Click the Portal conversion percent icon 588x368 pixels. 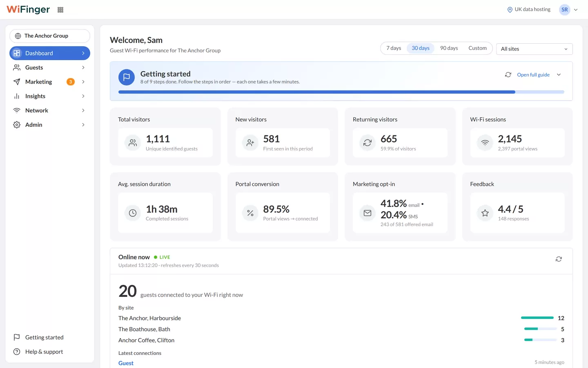250,213
